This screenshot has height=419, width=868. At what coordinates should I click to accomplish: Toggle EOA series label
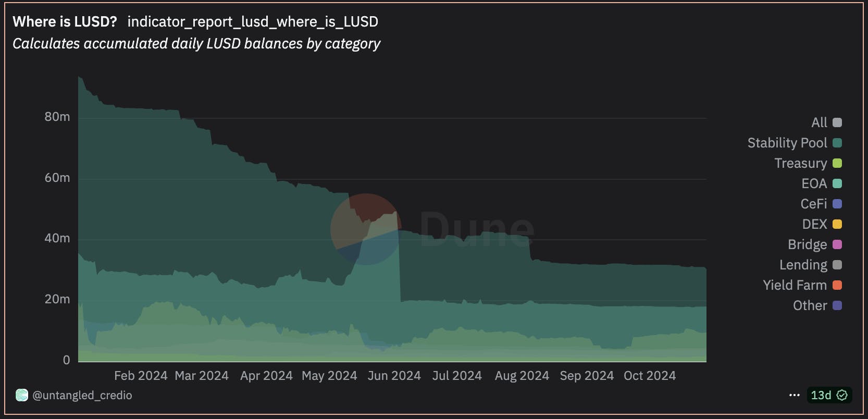(x=814, y=183)
